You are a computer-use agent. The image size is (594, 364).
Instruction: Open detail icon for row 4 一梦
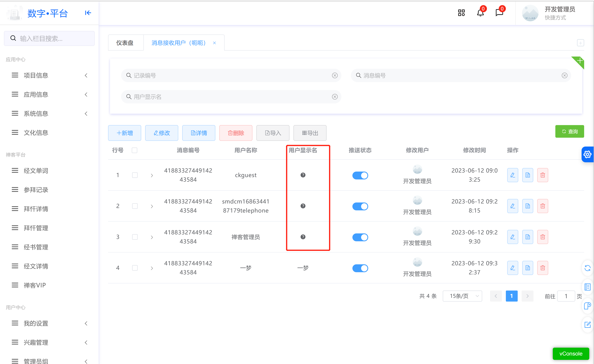[528, 268]
